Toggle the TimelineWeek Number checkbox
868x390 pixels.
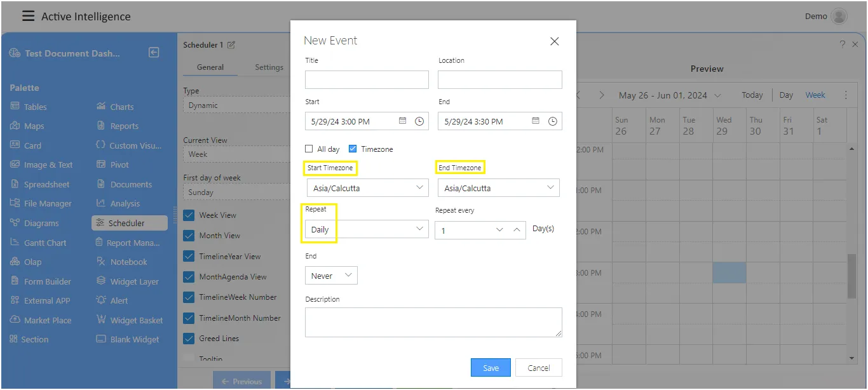tap(189, 297)
